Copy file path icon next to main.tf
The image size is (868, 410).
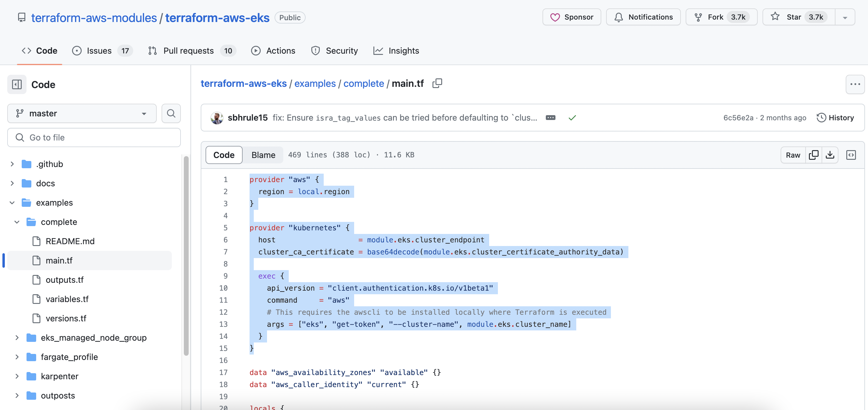[x=437, y=83]
